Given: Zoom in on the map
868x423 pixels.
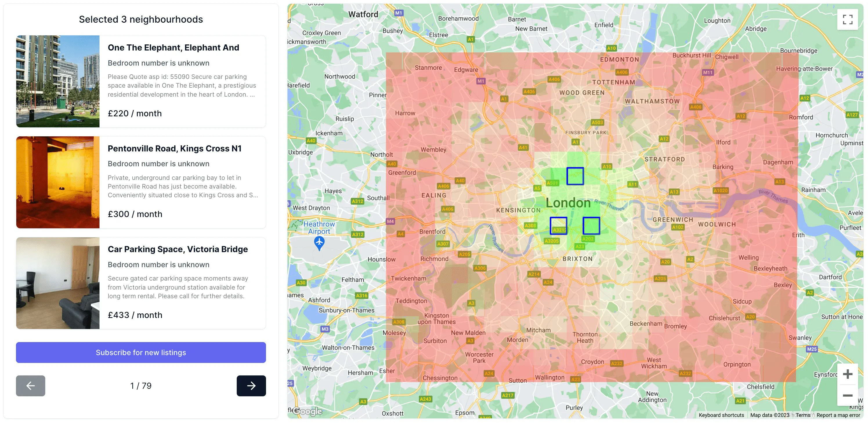Looking at the screenshot, I should coord(847,374).
